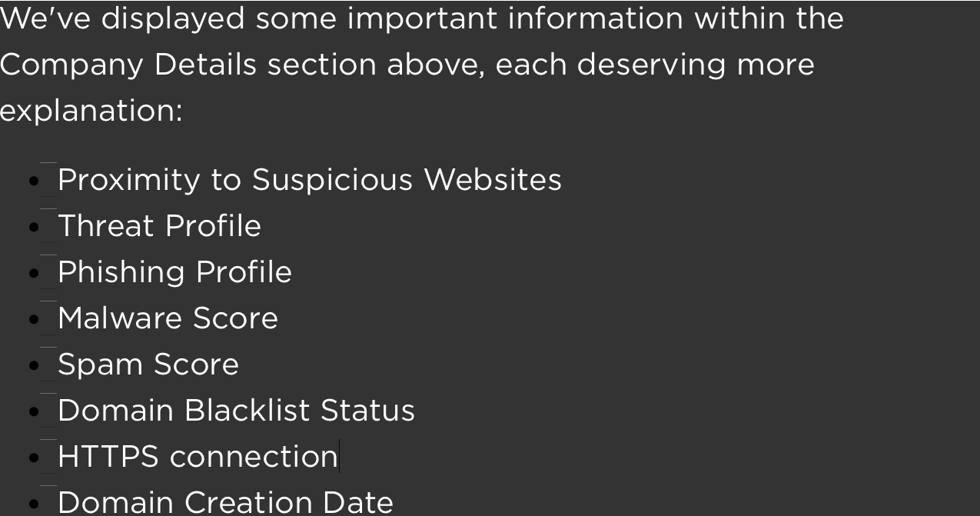
Task: Click the Spam Score entry
Action: pyautogui.click(x=148, y=365)
